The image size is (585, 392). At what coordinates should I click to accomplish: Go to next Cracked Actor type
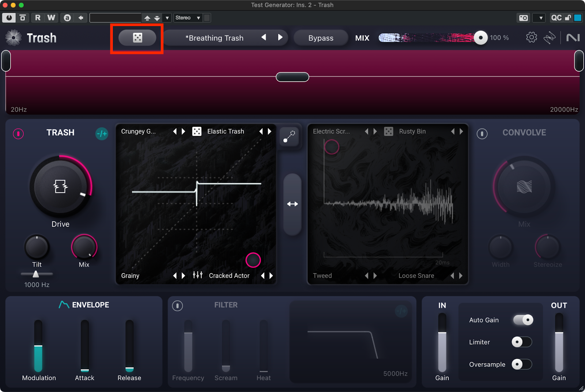pos(271,275)
